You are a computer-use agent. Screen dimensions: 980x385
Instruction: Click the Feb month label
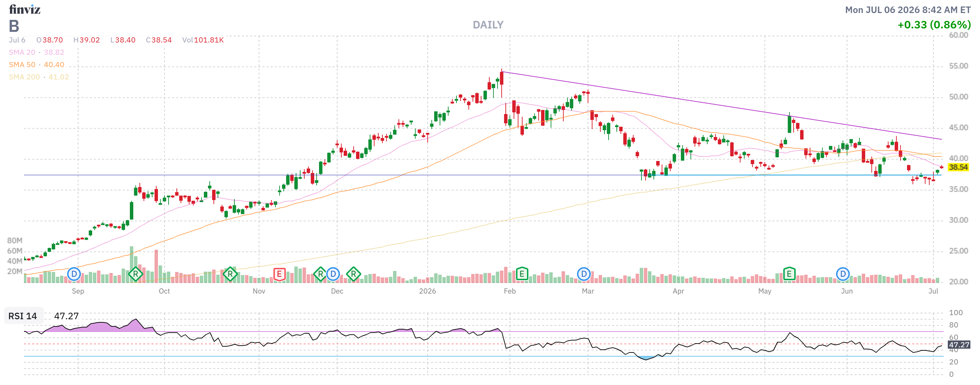(x=510, y=291)
